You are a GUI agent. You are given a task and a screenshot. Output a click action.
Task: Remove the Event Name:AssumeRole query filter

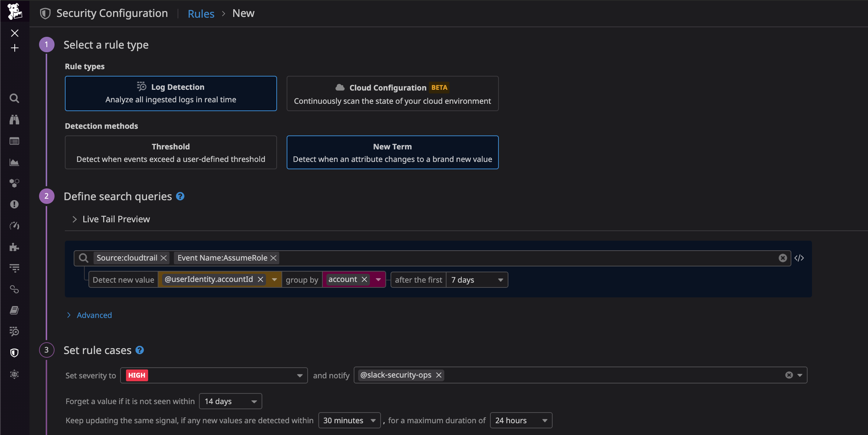point(273,258)
